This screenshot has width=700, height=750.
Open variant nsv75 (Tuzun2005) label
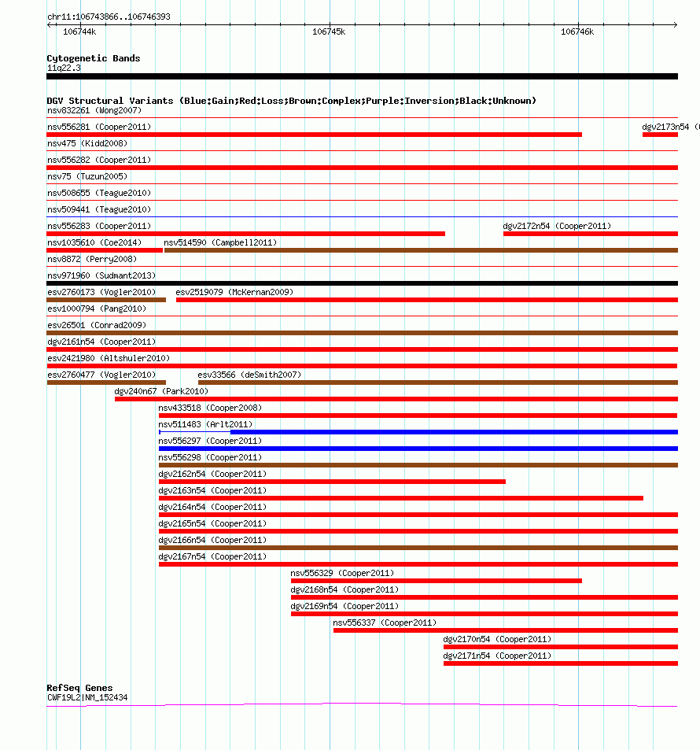pos(87,176)
